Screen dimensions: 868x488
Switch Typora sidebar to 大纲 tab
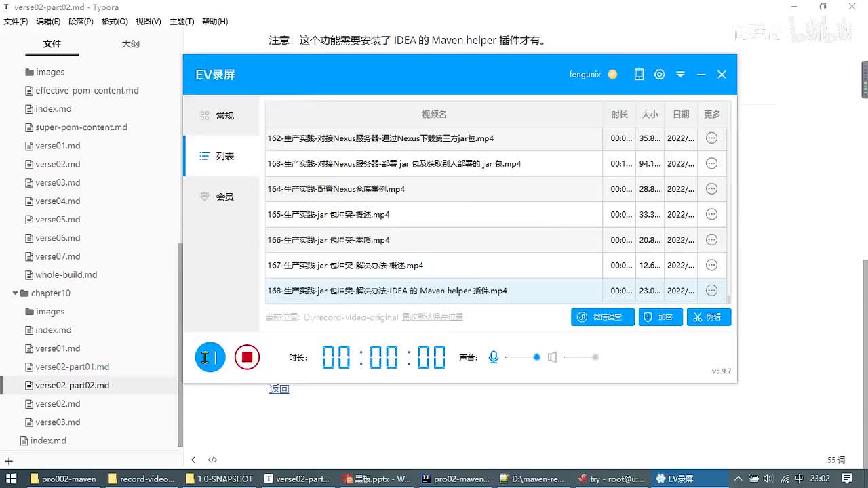tap(131, 44)
